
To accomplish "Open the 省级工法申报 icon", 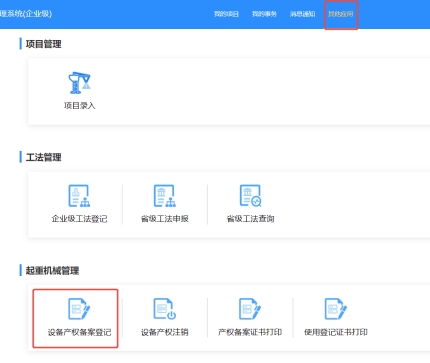I will 165,196.
